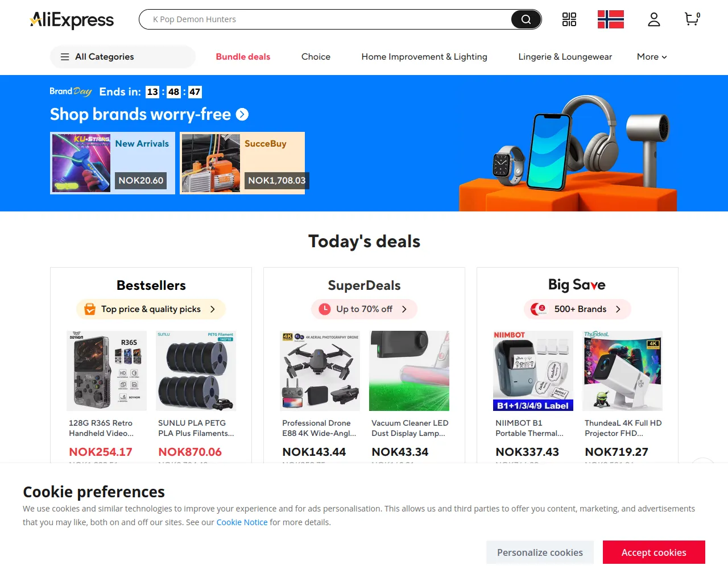
Task: Click the Bestsellers shopping bag icon
Action: (90, 309)
